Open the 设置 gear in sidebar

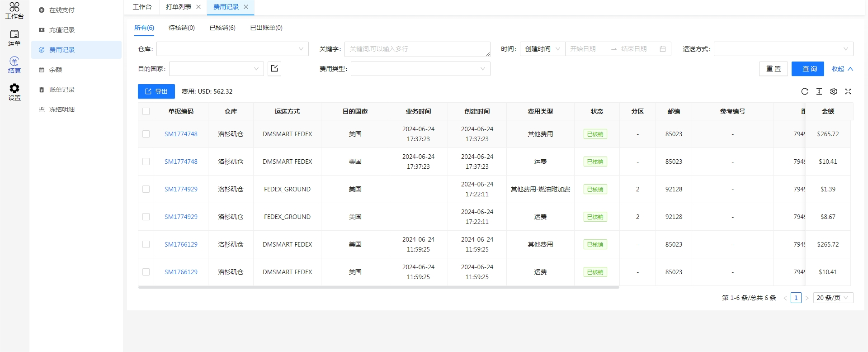click(14, 92)
